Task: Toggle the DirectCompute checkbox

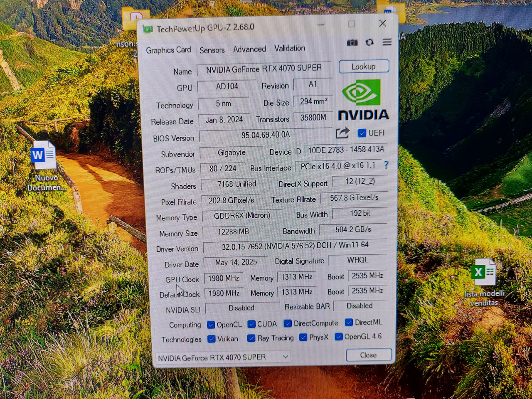Action: coord(288,323)
